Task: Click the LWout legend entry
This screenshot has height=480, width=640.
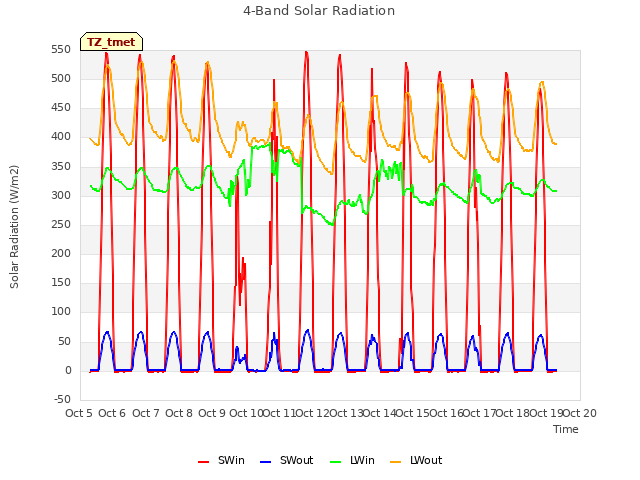Action: [x=416, y=460]
